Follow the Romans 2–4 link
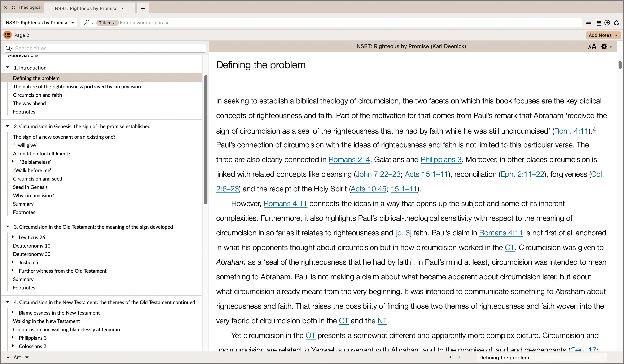Image resolution: width=624 pixels, height=364 pixels. click(x=349, y=160)
